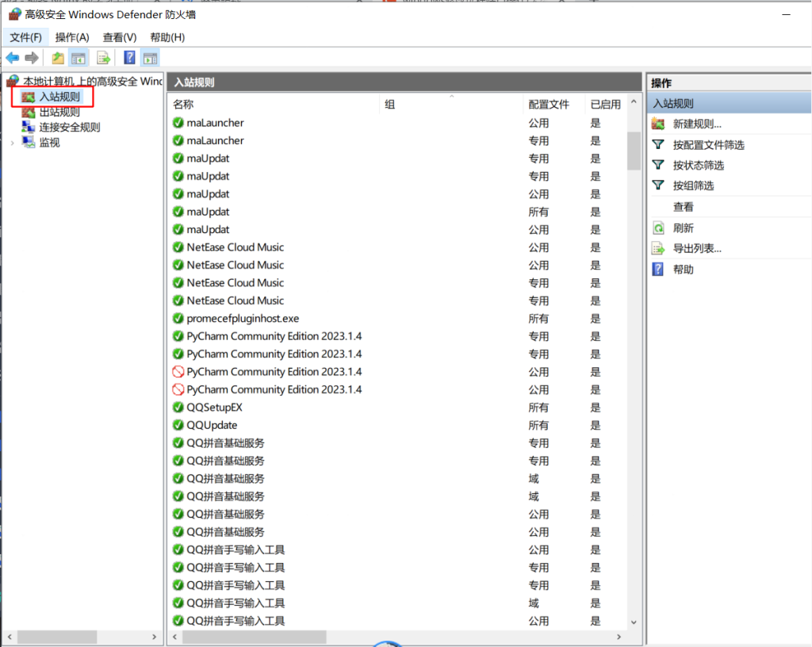Click the root node firewall icon in tree

click(13, 81)
